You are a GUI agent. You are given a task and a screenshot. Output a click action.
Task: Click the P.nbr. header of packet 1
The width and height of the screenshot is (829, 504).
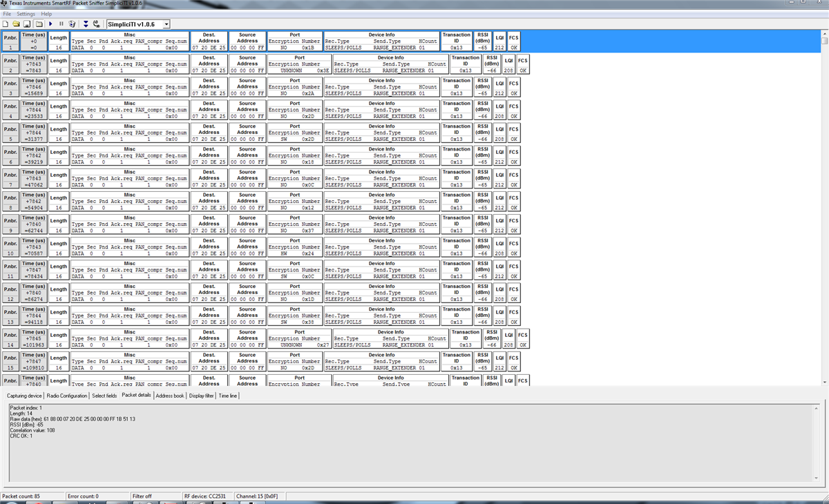(x=10, y=37)
